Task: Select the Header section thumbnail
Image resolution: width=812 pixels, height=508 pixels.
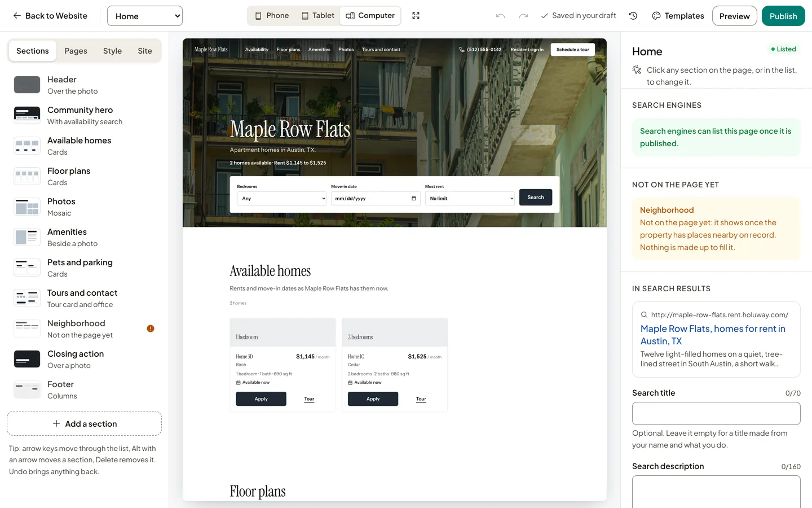Action: (27, 85)
